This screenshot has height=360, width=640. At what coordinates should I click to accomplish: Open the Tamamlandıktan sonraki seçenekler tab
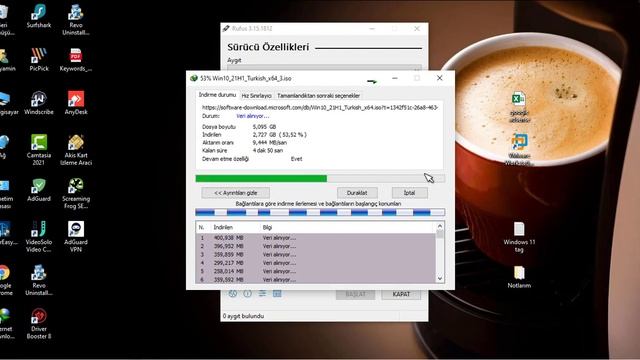pyautogui.click(x=318, y=96)
